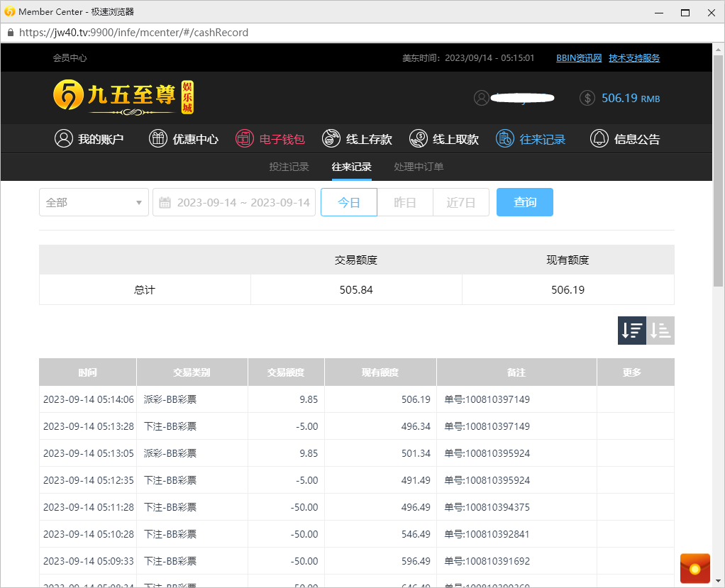Switch to the 投注记录 tab
This screenshot has width=725, height=588.
[289, 167]
